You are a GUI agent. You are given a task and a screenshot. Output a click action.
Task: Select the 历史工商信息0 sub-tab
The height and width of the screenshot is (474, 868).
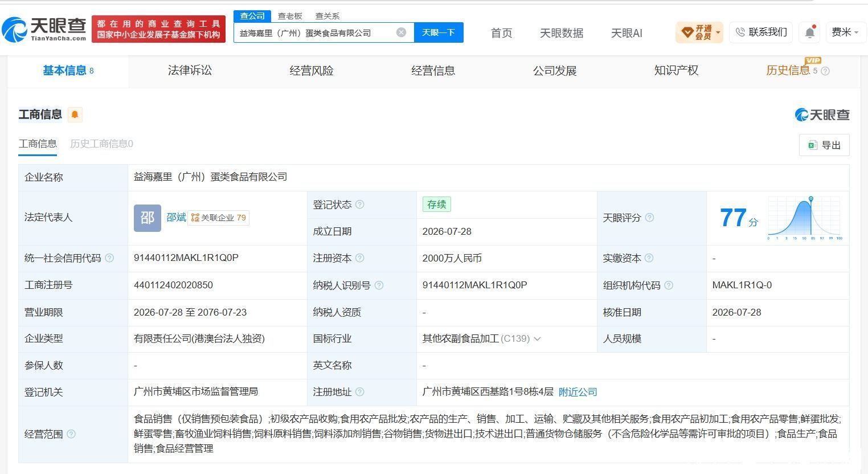pos(101,144)
